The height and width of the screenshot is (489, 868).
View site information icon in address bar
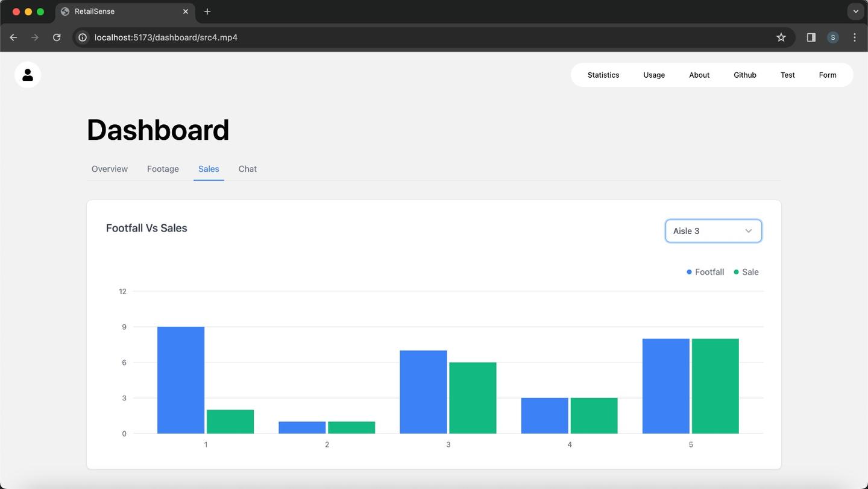[x=83, y=37]
